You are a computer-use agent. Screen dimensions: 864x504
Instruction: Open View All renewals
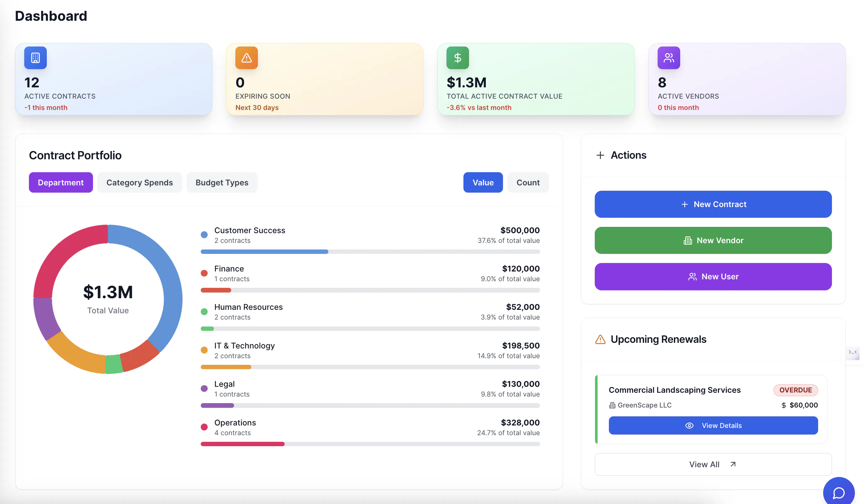713,464
